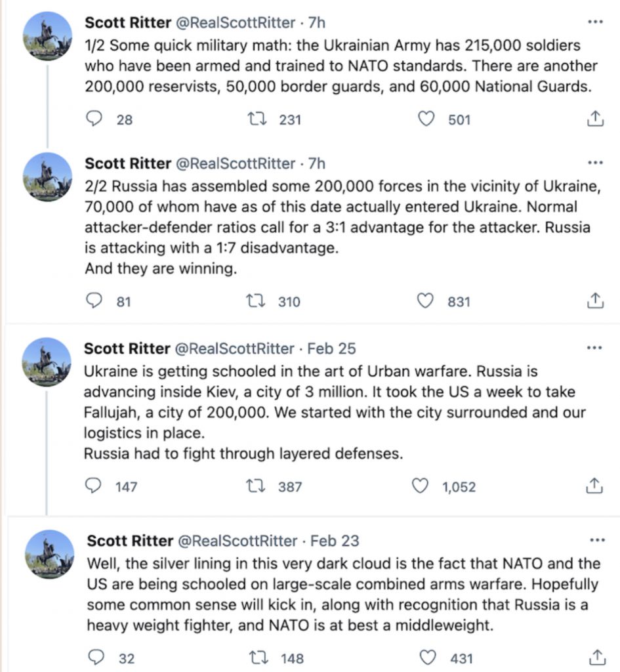
Task: Share the 1/2 military math tweet
Action: pos(595,119)
